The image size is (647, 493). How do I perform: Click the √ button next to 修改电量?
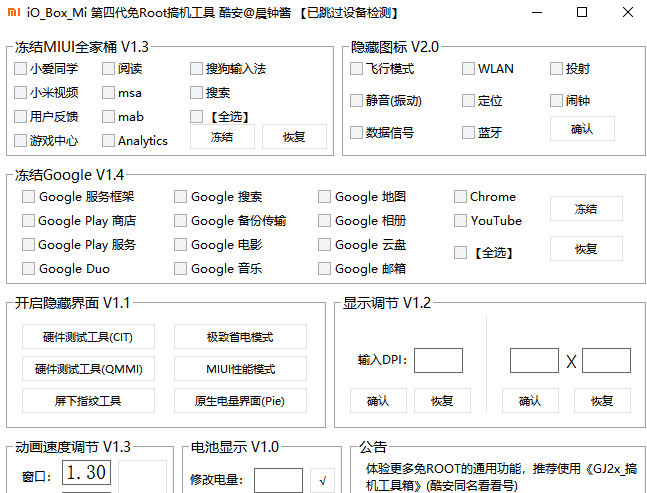click(322, 480)
